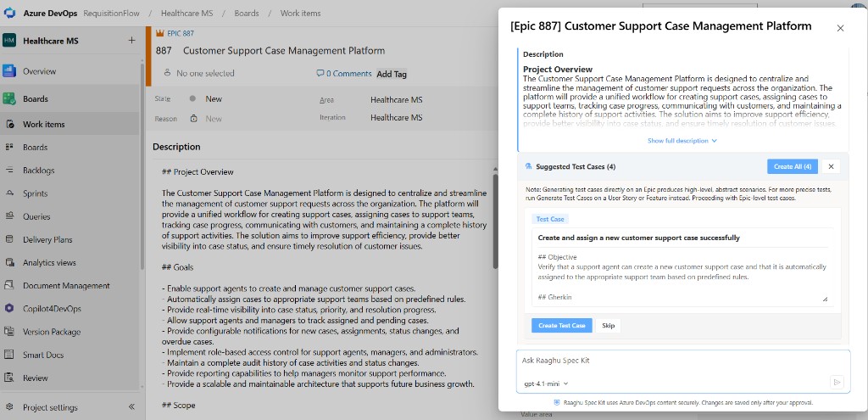Image resolution: width=868 pixels, height=420 pixels.
Task: Click the No one selected assignee field
Action: coord(205,73)
